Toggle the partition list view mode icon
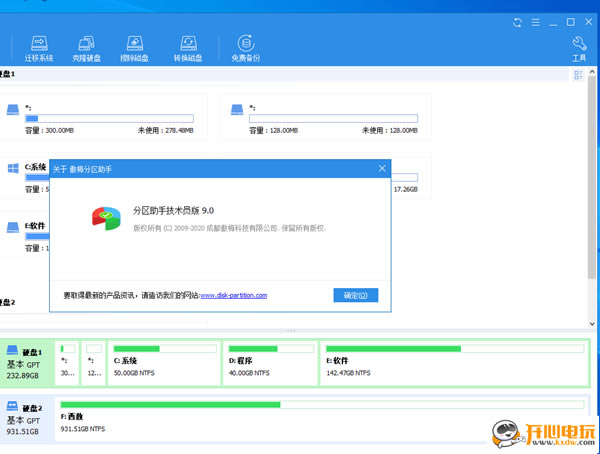The width and height of the screenshot is (600, 454). coord(578,75)
